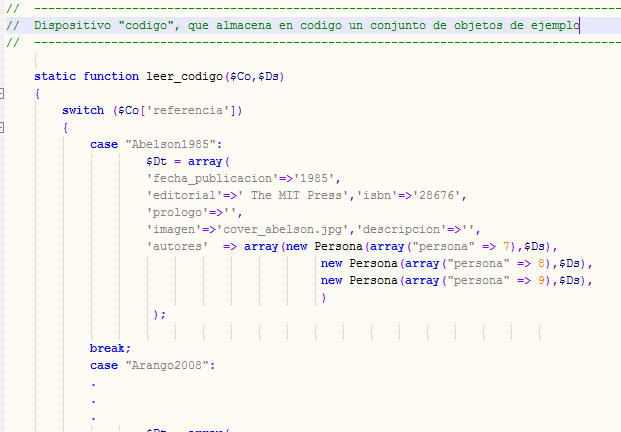Click the Persona entry with value 9

(456, 280)
